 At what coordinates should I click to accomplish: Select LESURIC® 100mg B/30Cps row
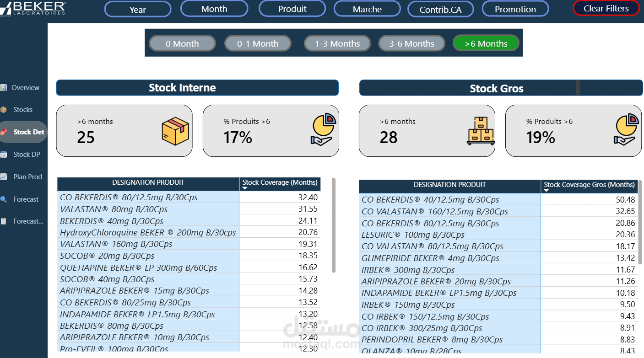point(498,235)
